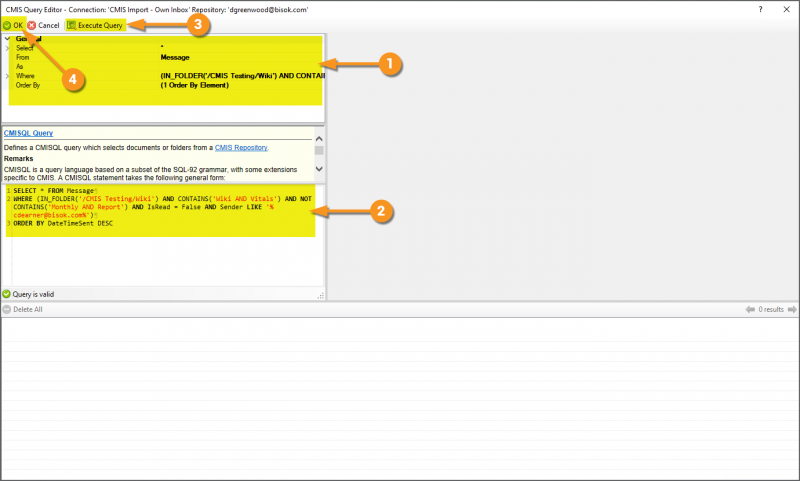Click the 1 Order By Element value

point(194,85)
